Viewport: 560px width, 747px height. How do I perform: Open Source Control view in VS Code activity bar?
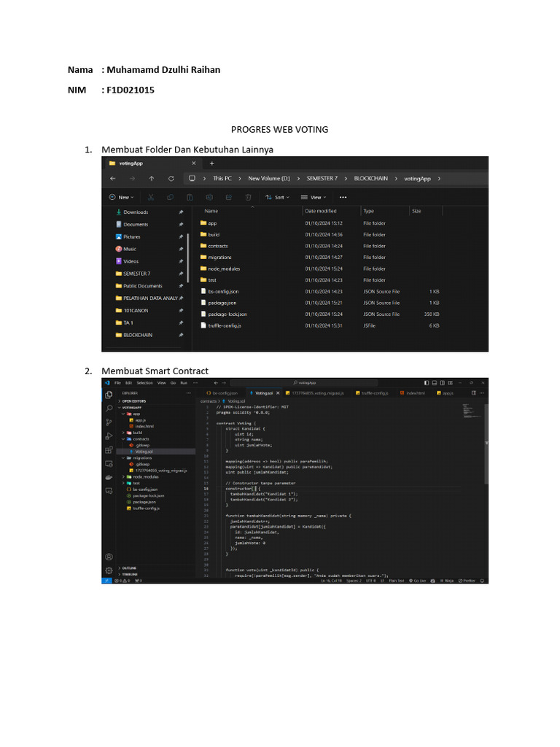[108, 422]
